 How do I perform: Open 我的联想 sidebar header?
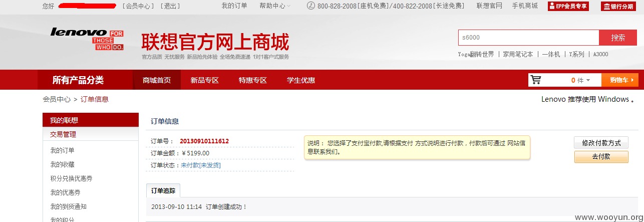[91, 120]
